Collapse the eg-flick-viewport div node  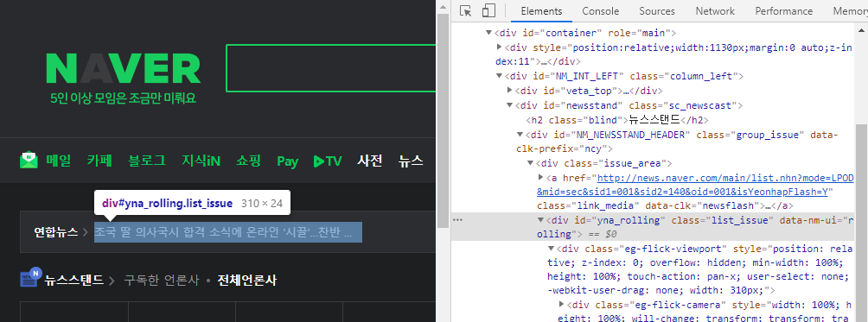click(551, 249)
